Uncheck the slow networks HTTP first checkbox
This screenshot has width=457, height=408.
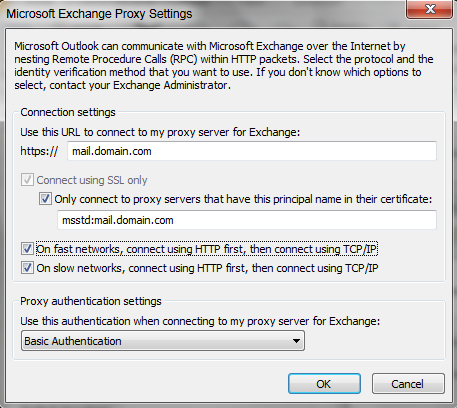pos(27,268)
